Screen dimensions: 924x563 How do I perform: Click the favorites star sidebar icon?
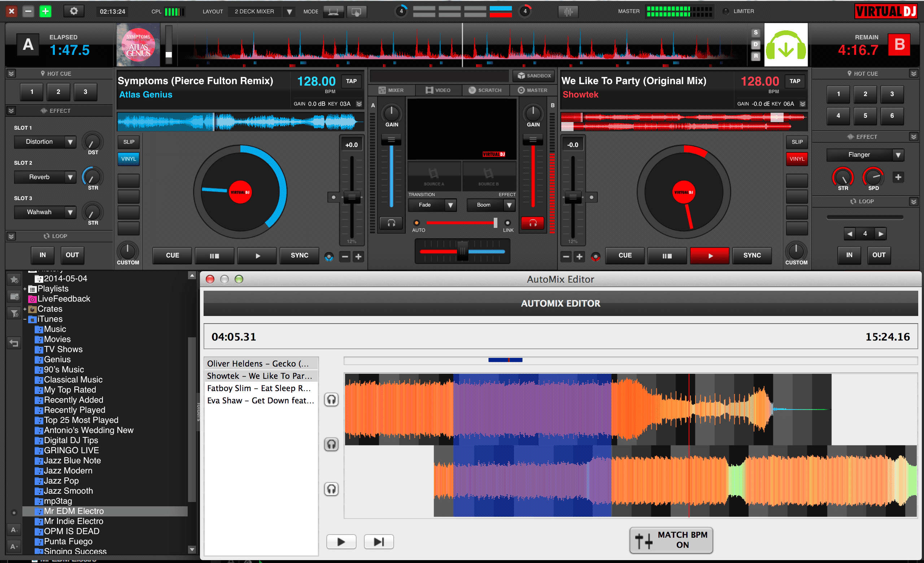point(14,280)
